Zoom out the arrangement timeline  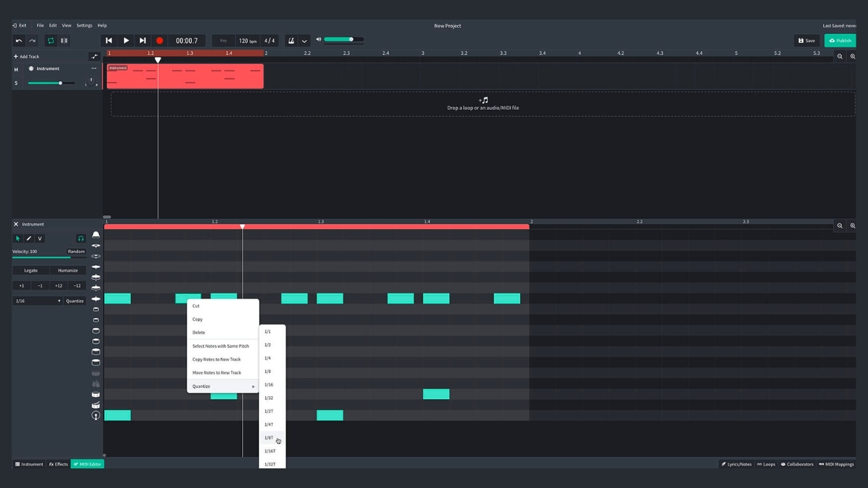840,57
